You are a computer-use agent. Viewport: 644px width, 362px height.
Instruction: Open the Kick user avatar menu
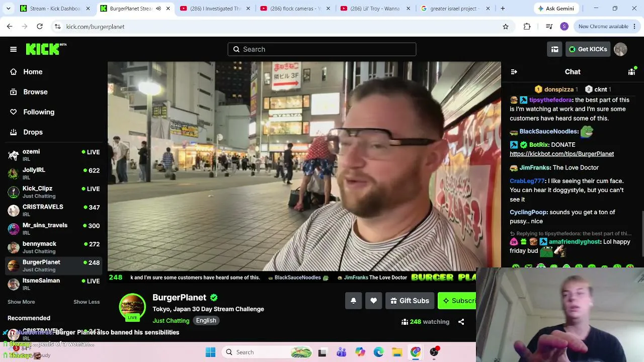620,49
